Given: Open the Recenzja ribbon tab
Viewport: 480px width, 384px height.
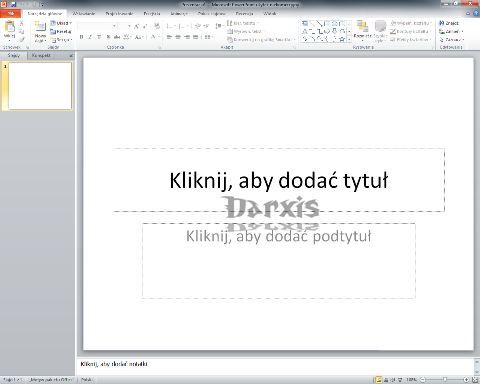Looking at the screenshot, I should pos(244,14).
